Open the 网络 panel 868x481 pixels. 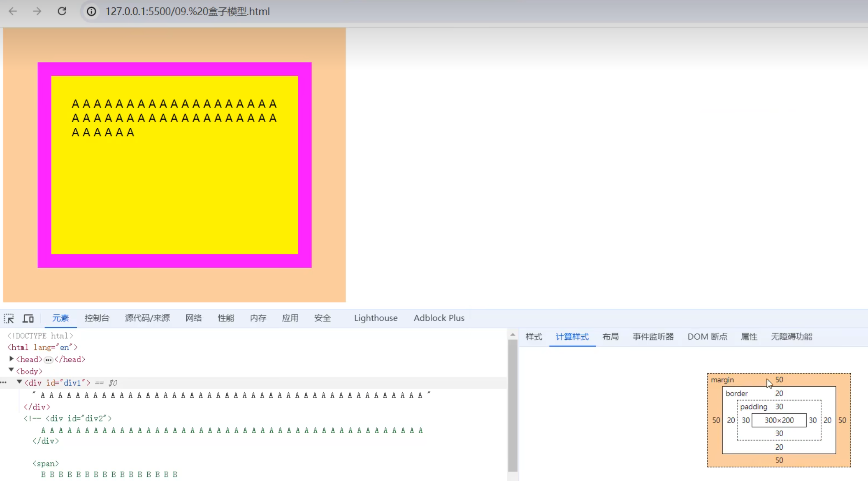pyautogui.click(x=193, y=318)
